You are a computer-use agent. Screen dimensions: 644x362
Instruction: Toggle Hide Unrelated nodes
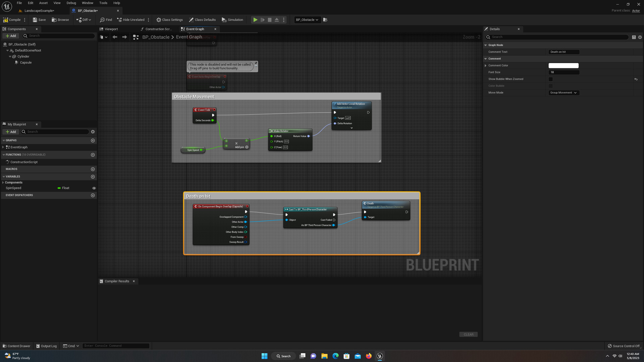point(130,20)
